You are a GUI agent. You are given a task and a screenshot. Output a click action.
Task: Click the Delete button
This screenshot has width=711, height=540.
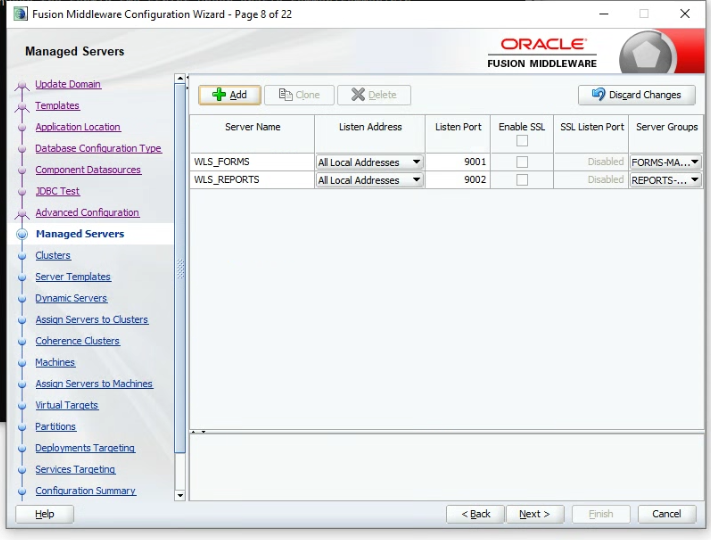coord(374,95)
